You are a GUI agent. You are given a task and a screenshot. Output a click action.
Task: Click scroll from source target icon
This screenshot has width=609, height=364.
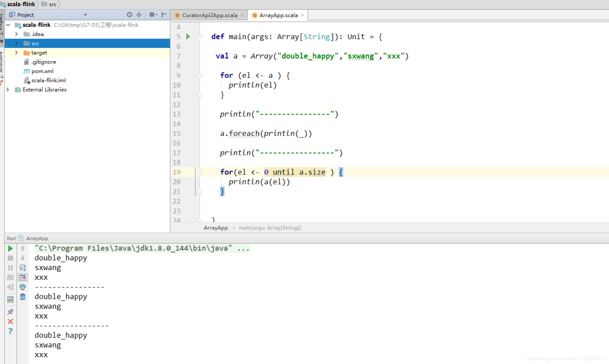point(129,15)
